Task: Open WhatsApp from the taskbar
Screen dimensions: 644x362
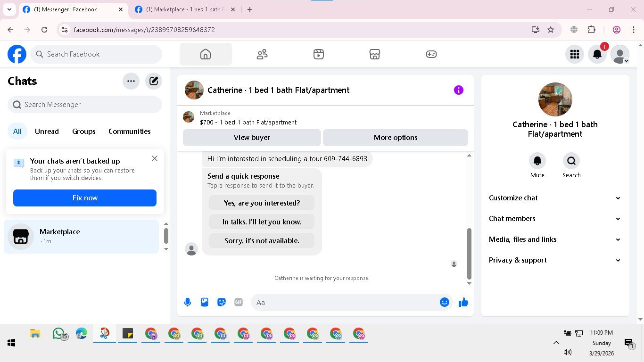Action: point(59,334)
